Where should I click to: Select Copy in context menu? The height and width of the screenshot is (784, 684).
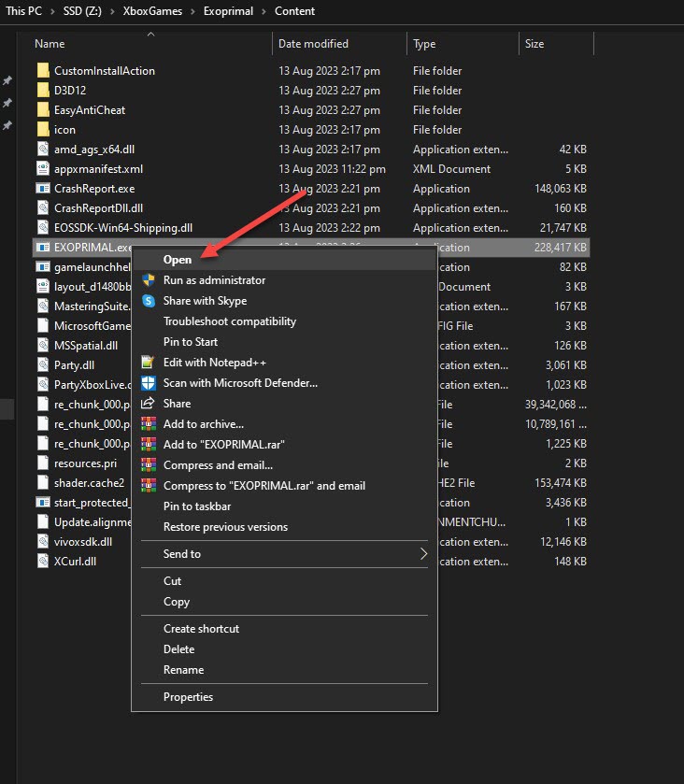(x=284, y=602)
